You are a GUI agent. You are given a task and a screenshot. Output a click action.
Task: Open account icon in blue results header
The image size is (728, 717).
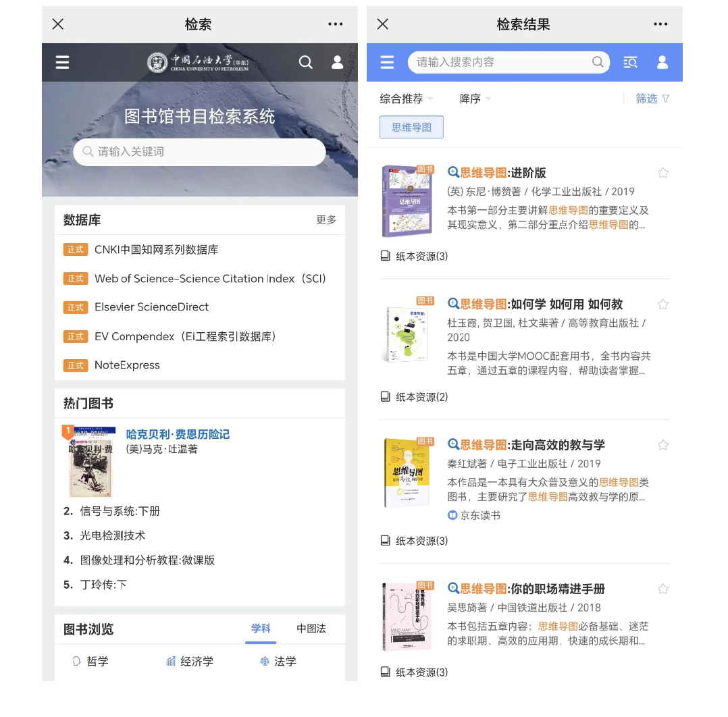pos(662,62)
